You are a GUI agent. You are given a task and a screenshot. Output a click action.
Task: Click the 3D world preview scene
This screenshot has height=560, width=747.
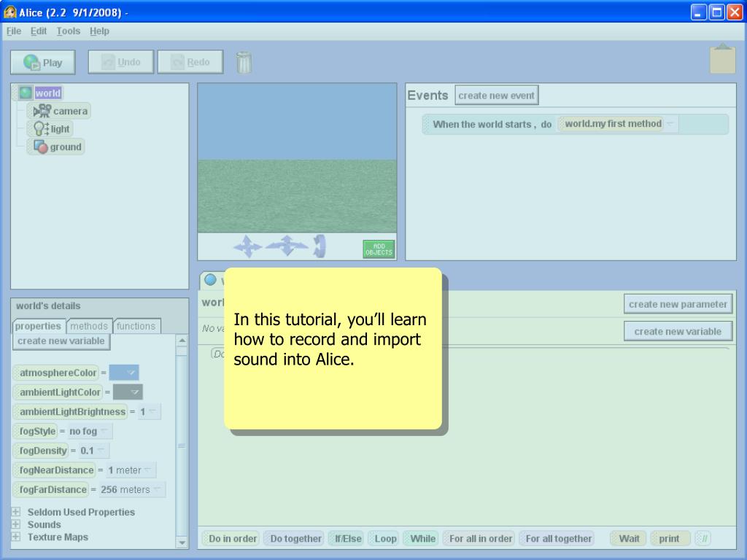pos(298,158)
